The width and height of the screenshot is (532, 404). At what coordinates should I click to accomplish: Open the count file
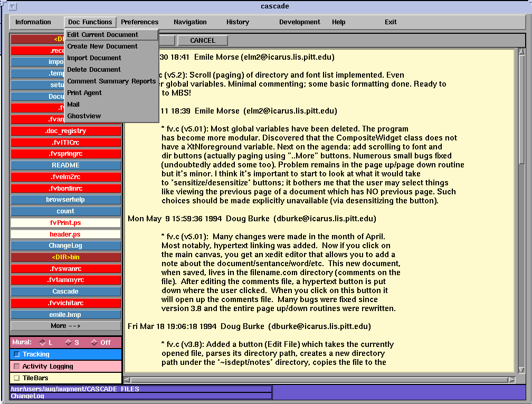[65, 211]
